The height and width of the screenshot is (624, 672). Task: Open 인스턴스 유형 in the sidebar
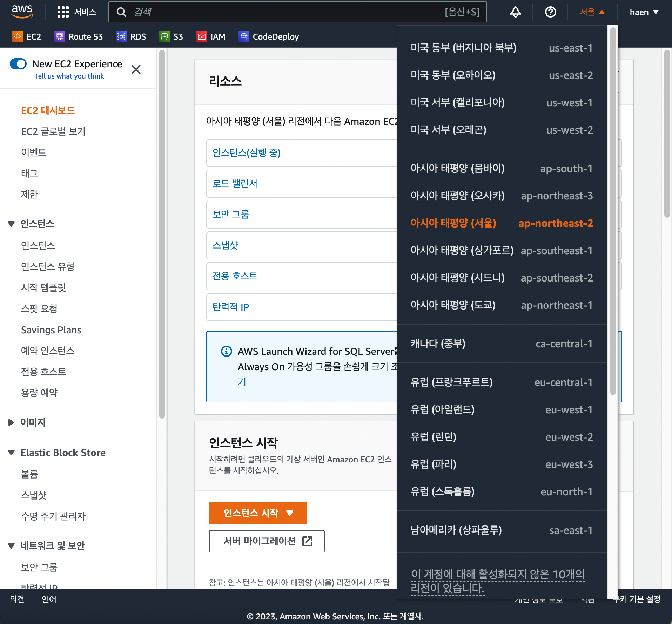pyautogui.click(x=47, y=266)
